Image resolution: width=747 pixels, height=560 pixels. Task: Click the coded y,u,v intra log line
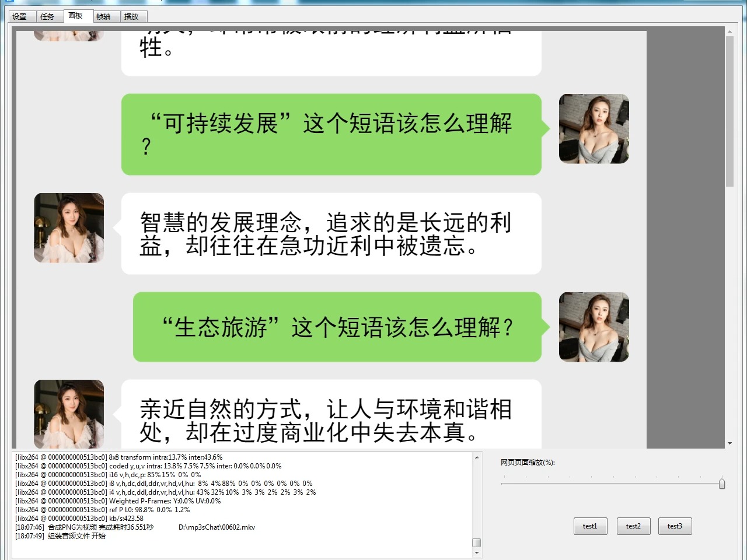(148, 466)
